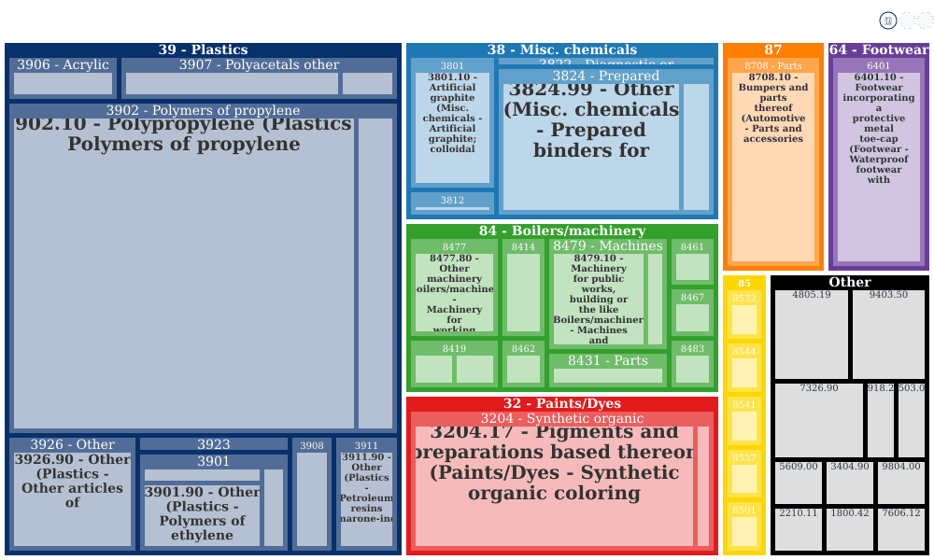
Task: Open the 3907 - Polyacetals other group
Action: click(x=259, y=65)
